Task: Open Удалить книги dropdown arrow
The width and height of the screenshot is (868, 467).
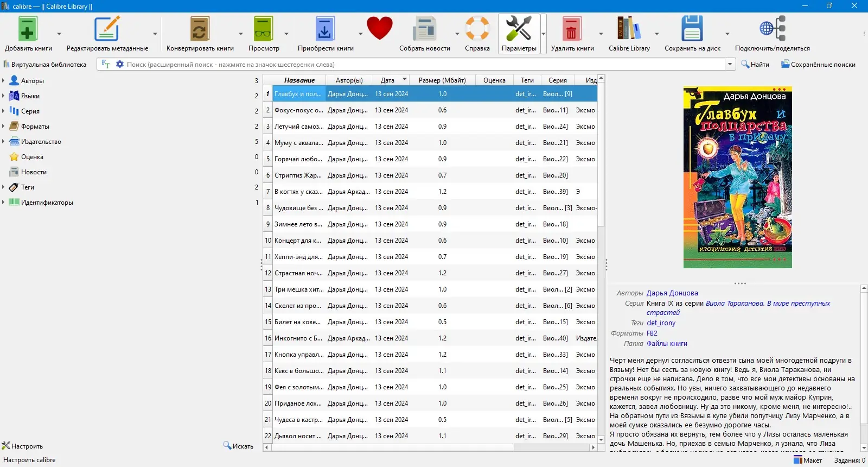Action: coord(601,34)
